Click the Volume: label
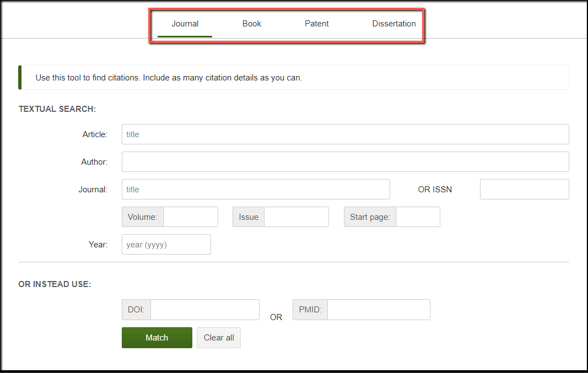 pos(143,217)
